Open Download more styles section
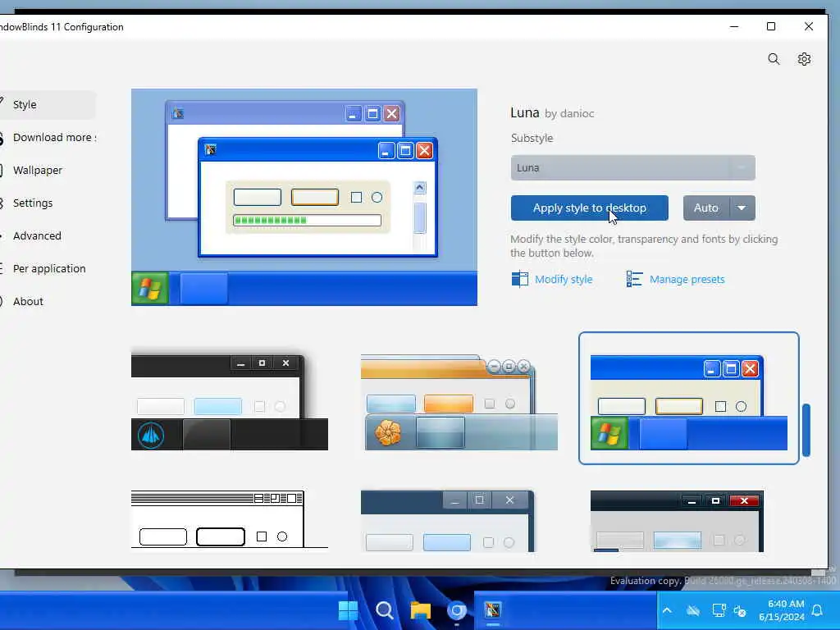 [x=47, y=137]
